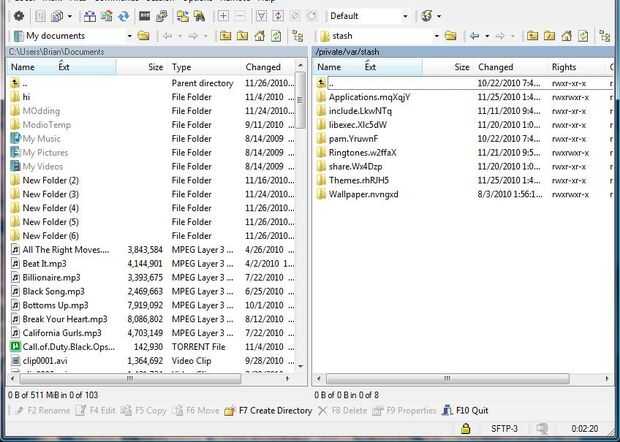Toggle the directory tree in the remote panel
This screenshot has width=620, height=442.
[x=605, y=36]
